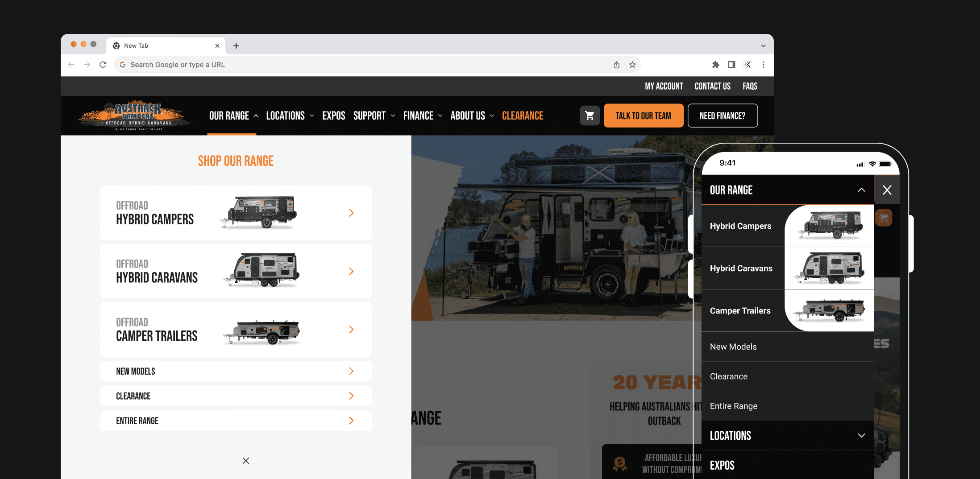This screenshot has width=980, height=479.
Task: Click Camper Trailers thumbnail on mobile
Action: [829, 310]
